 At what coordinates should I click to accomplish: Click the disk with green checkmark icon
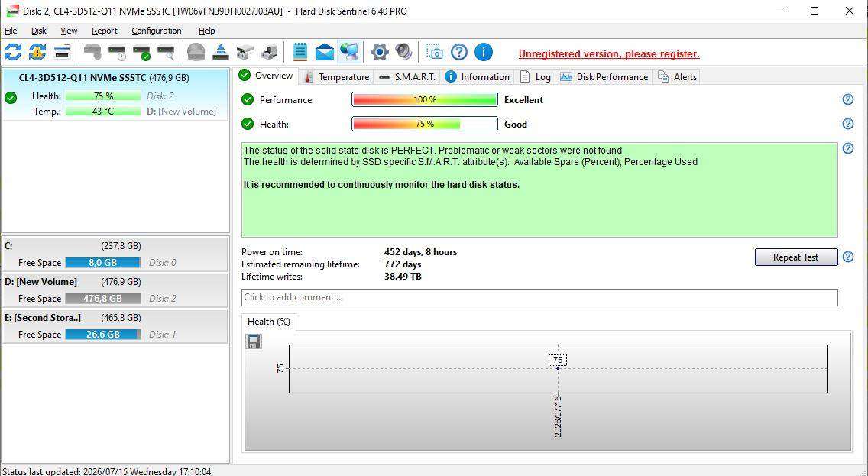point(141,52)
